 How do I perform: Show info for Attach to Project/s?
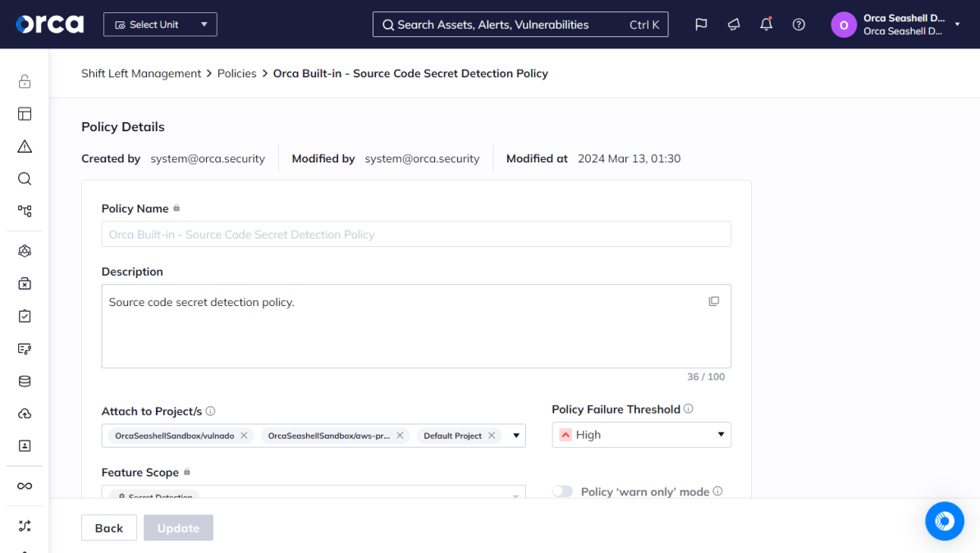tap(210, 411)
